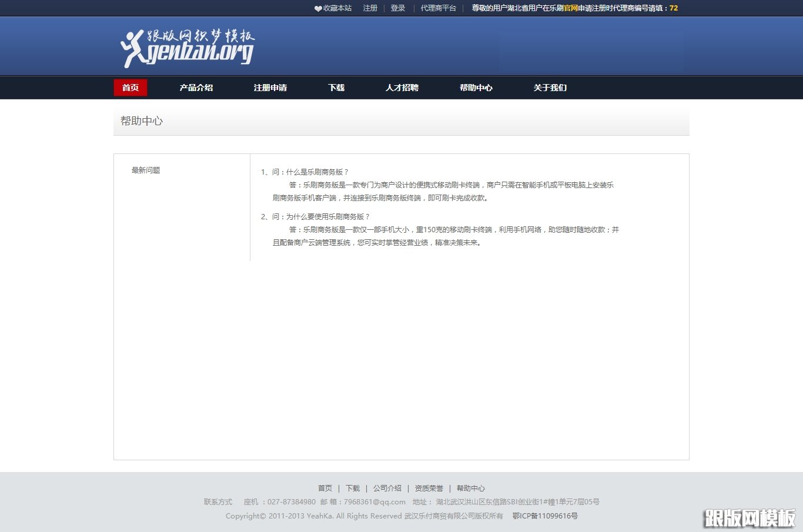This screenshot has height=532, width=803.
Task: Open the 帮助中心 navigation tab
Action: click(476, 87)
